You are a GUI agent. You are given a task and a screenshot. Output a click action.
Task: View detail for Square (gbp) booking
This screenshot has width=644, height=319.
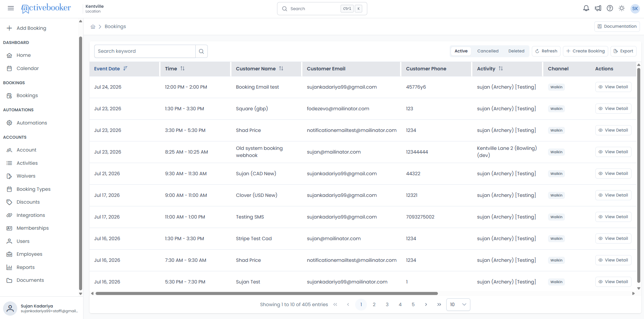point(613,109)
